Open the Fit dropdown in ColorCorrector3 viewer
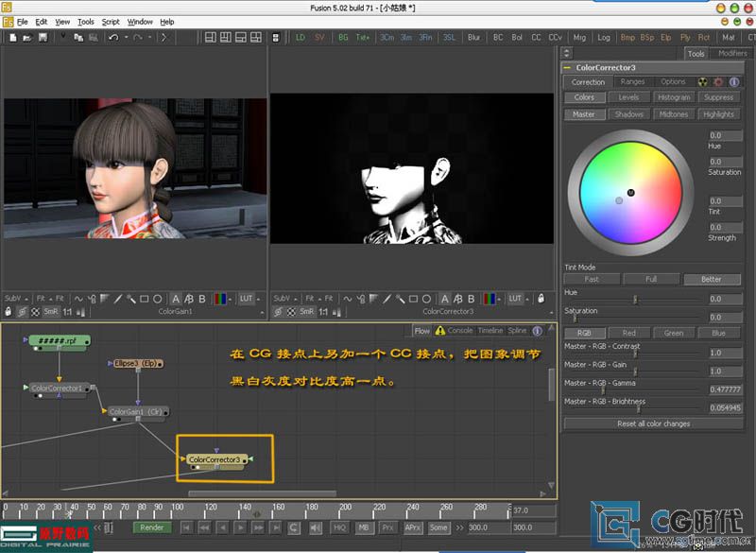Viewport: 756px width, 553px height. 312,299
